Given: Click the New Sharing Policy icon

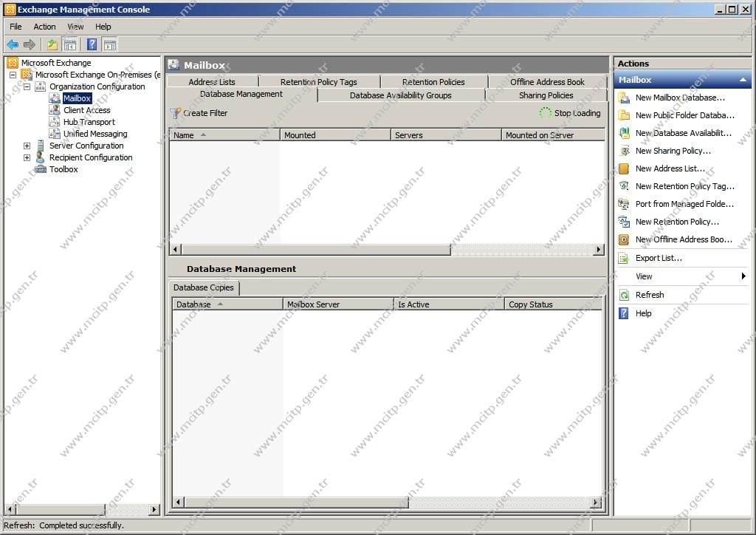Looking at the screenshot, I should pyautogui.click(x=624, y=151).
